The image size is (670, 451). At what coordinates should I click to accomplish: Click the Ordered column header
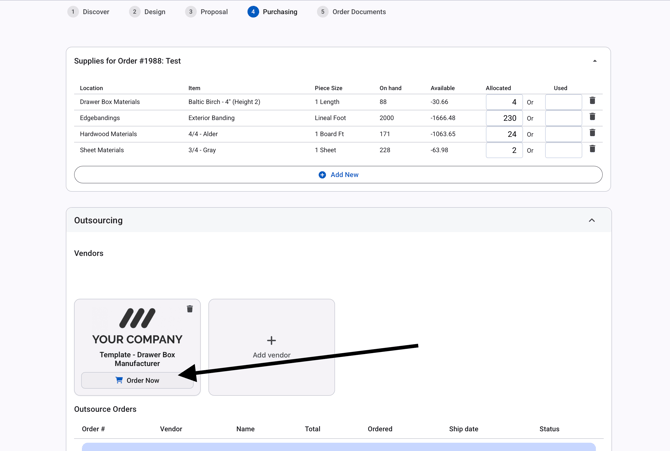click(x=380, y=429)
